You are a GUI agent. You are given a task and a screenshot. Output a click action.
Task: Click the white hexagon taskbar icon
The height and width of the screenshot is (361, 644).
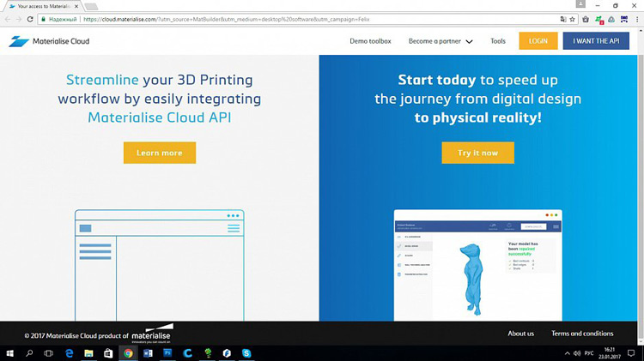(x=228, y=353)
